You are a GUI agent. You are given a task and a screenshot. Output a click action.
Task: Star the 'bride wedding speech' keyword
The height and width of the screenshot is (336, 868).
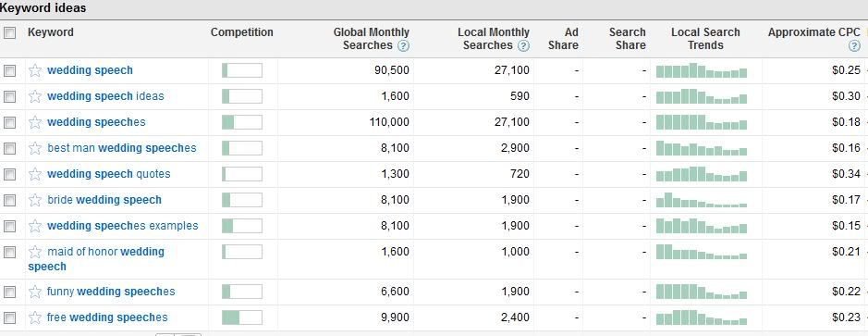[x=35, y=200]
